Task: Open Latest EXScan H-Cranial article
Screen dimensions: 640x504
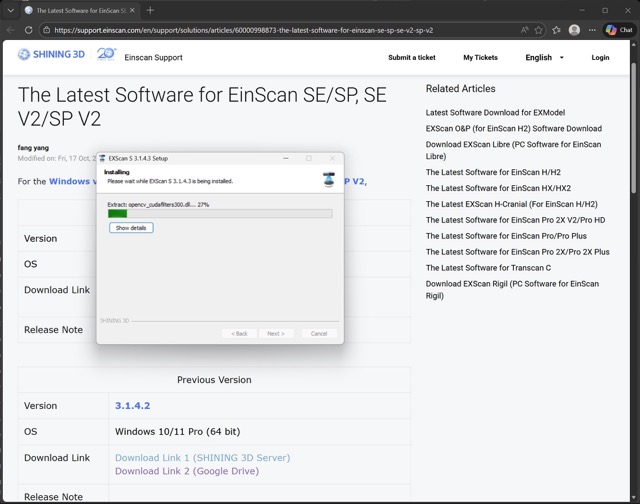Action: tap(511, 204)
